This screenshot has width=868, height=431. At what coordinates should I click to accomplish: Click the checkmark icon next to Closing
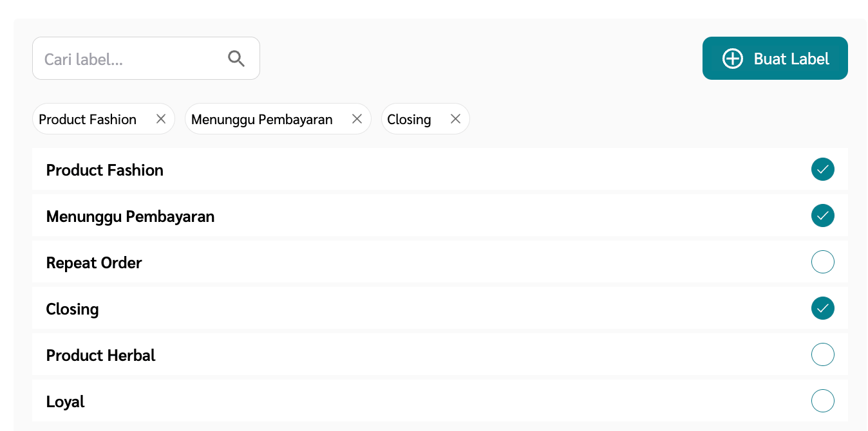pyautogui.click(x=823, y=308)
